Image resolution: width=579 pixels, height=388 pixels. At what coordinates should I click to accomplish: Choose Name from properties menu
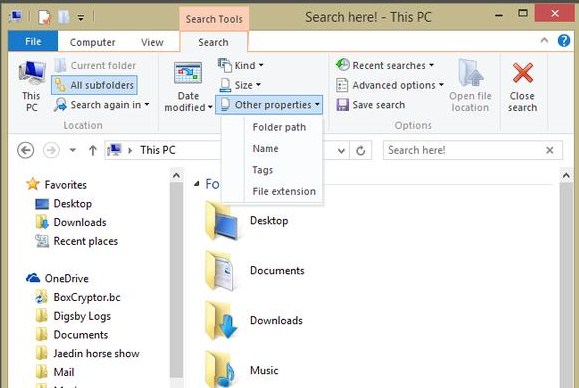click(265, 148)
